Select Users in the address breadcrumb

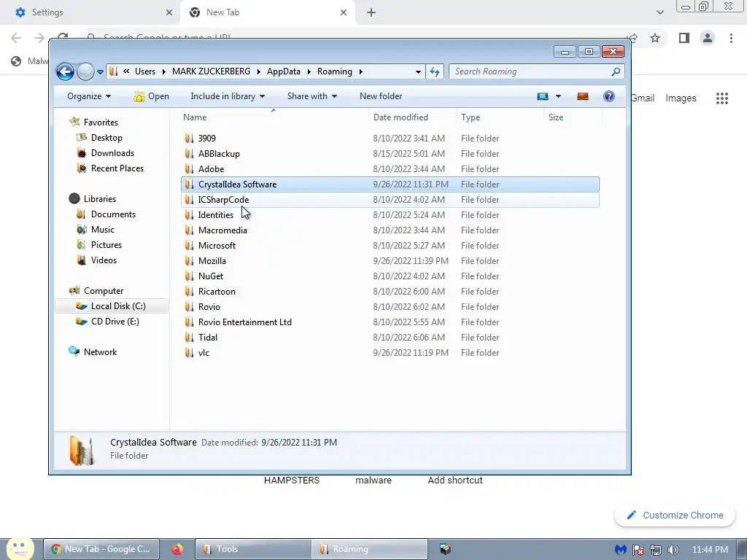click(145, 71)
